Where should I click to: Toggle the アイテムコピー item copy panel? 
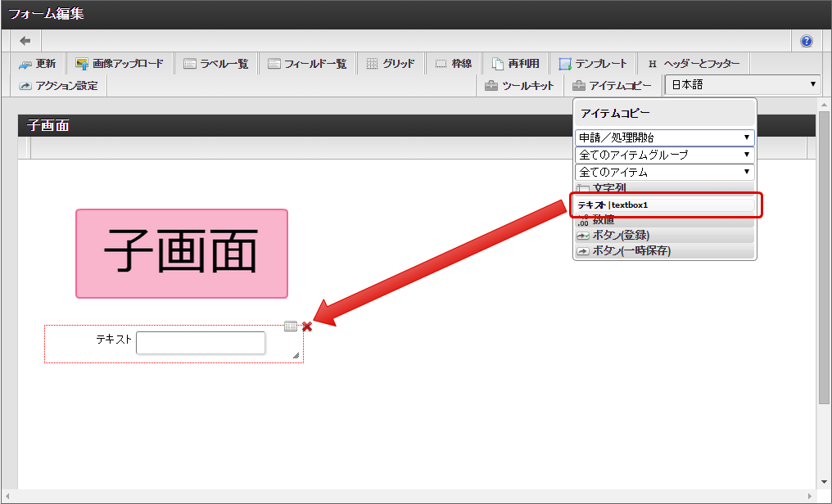[612, 86]
